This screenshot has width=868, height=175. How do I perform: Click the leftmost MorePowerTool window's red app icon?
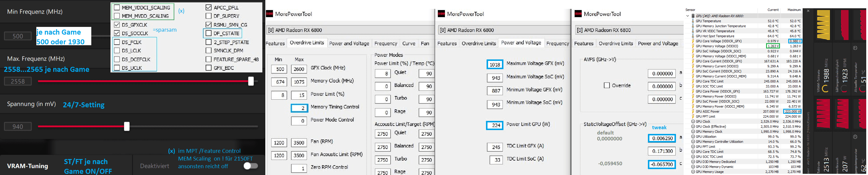(269, 14)
